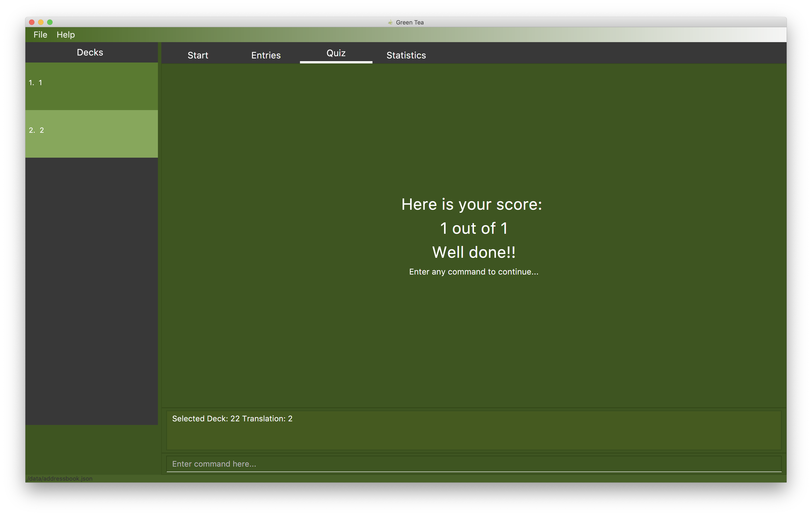Viewport: 812px width, 516px height.
Task: Open the File menu
Action: [40, 35]
